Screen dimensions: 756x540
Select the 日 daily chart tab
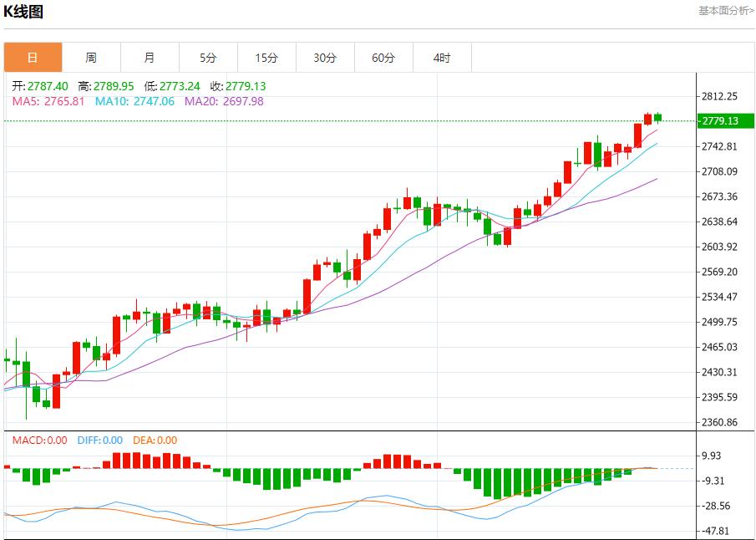coord(33,58)
